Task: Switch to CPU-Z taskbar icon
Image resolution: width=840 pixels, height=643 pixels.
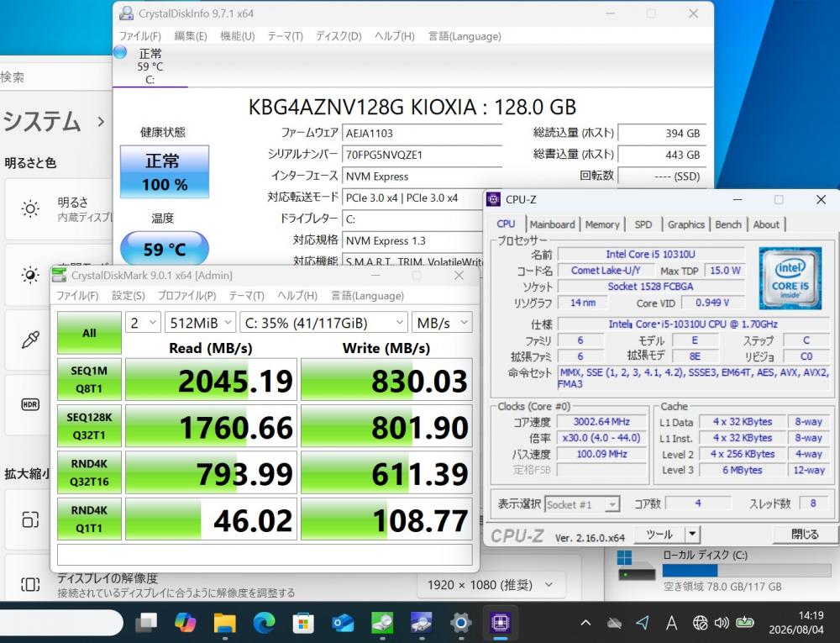Action: point(501,623)
